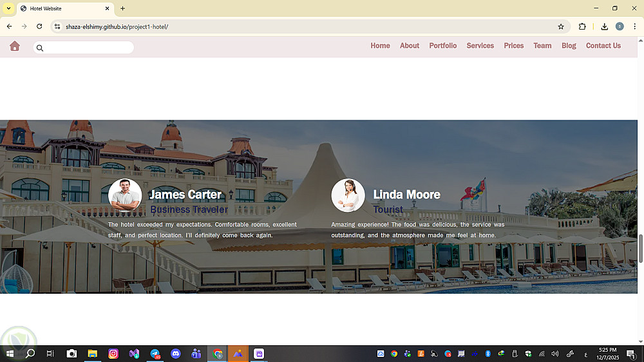Open File Explorer from the taskbar
Image resolution: width=644 pixels, height=362 pixels.
pyautogui.click(x=92, y=354)
